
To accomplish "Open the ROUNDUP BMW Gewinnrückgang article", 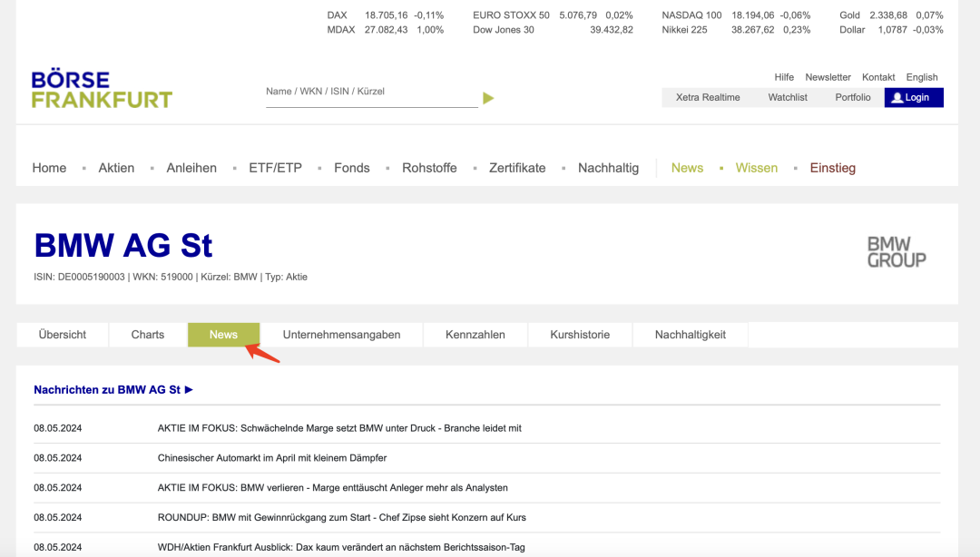I will (x=341, y=517).
